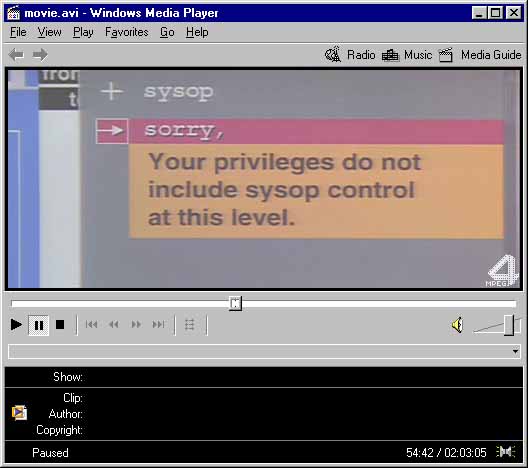Rewind the video
Screen dimensions: 528x468
click(x=114, y=325)
